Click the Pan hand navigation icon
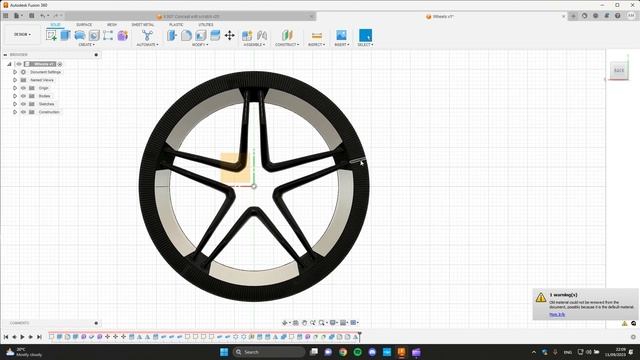The image size is (640, 360). tap(304, 323)
